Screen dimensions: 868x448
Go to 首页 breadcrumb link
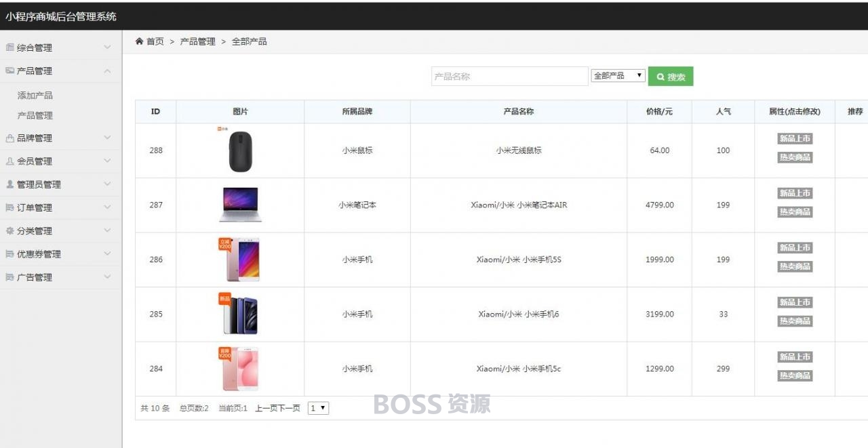click(x=155, y=41)
